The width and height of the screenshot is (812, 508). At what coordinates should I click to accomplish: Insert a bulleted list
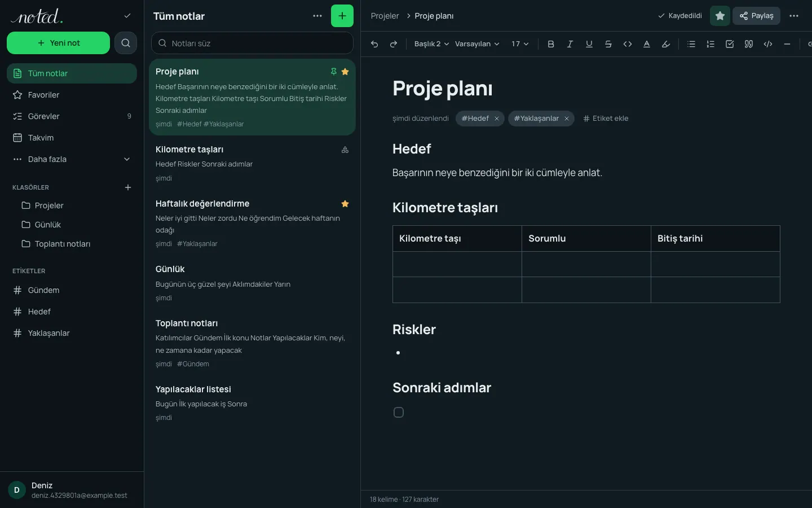pyautogui.click(x=691, y=44)
